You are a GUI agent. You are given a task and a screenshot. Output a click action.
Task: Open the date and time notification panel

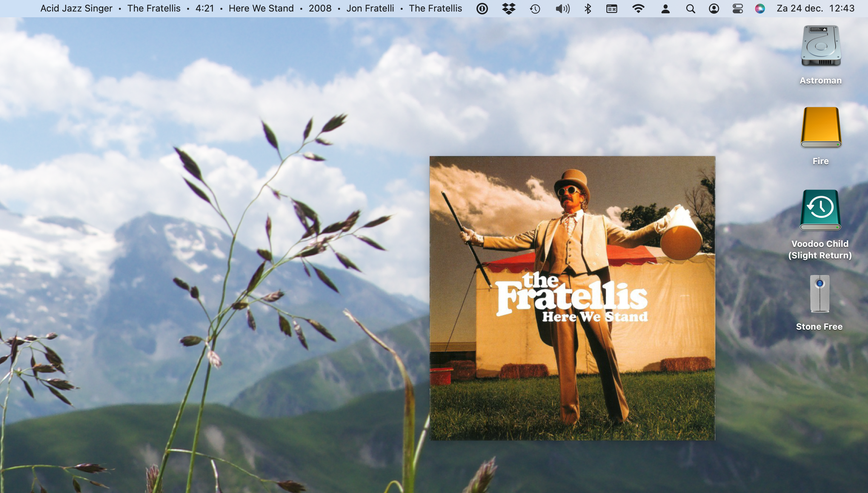pos(815,8)
